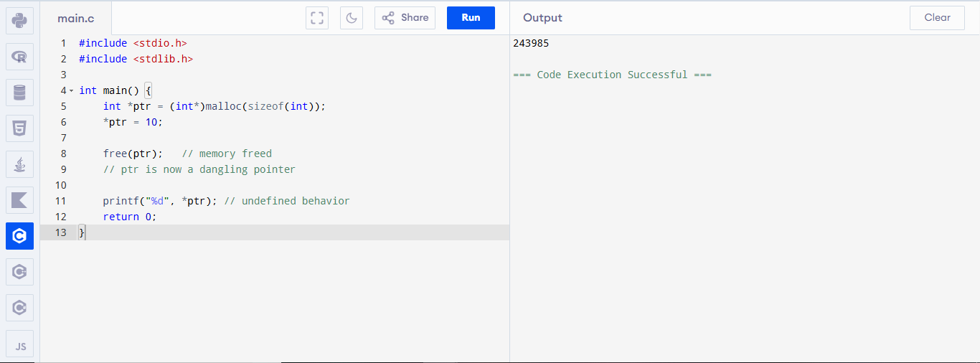Open the JS compiler in sidebar
Image resolution: width=980 pixels, height=363 pixels.
click(19, 345)
